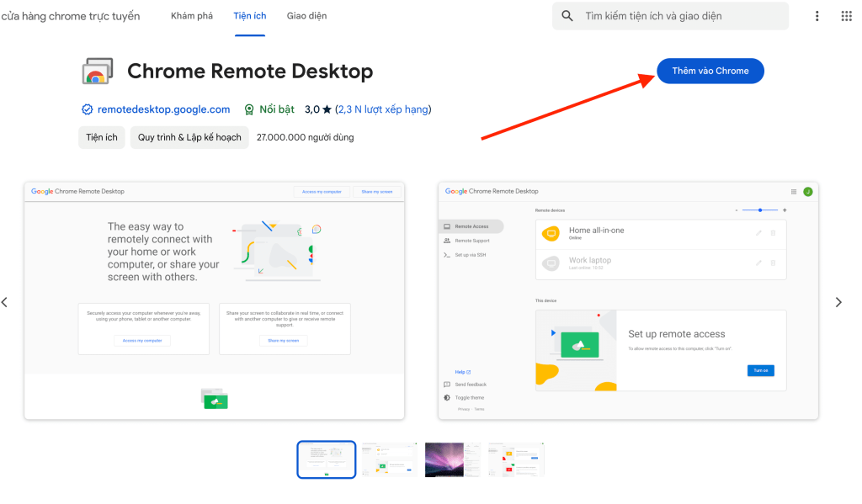Click the Chrome Remote Desktop heading
This screenshot has height=504, width=862.
[250, 71]
